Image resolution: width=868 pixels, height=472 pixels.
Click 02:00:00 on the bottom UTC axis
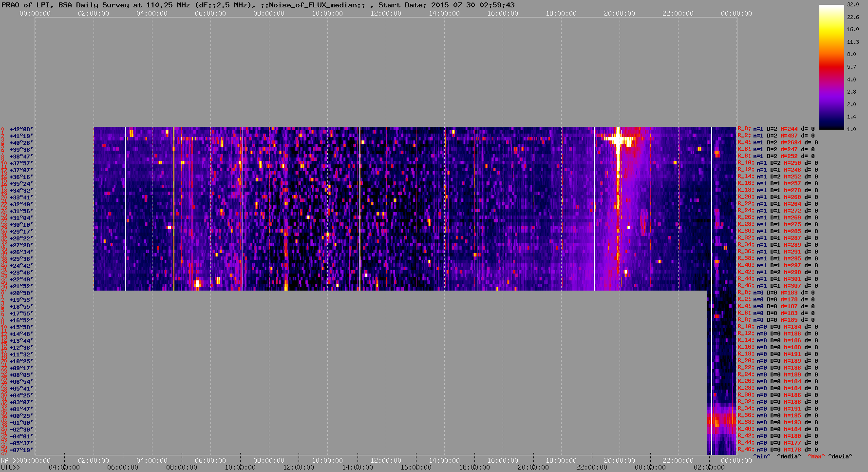709,467
